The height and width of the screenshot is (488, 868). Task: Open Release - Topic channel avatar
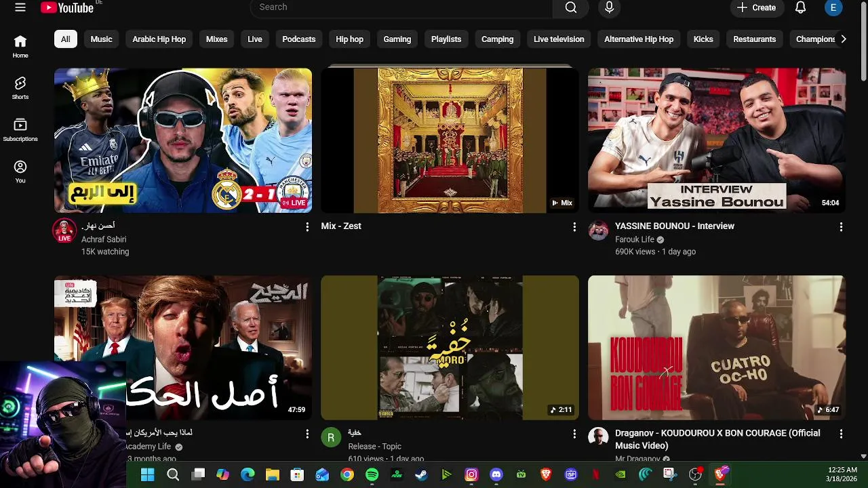(x=331, y=438)
